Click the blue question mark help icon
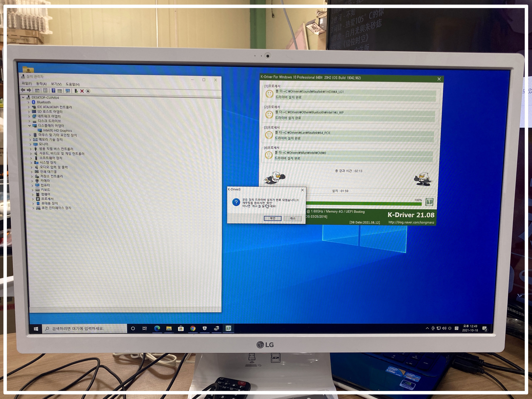The image size is (532, 399). (x=53, y=91)
